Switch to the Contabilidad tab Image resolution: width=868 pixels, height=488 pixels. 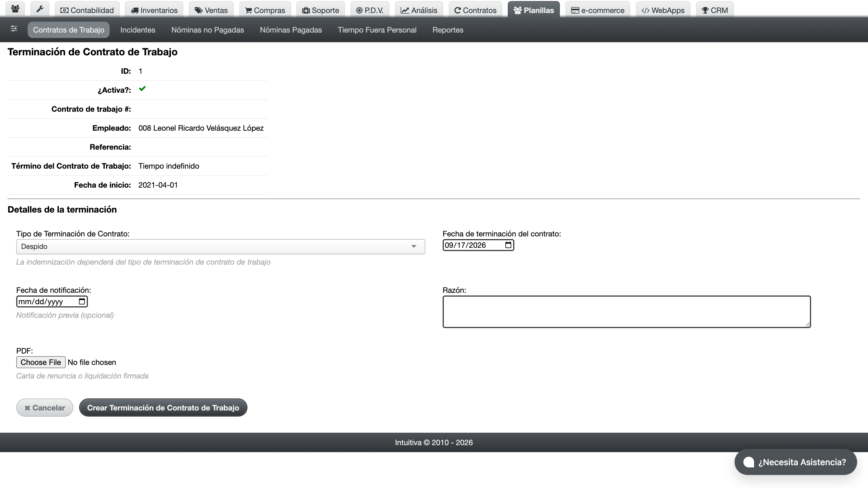pyautogui.click(x=87, y=9)
